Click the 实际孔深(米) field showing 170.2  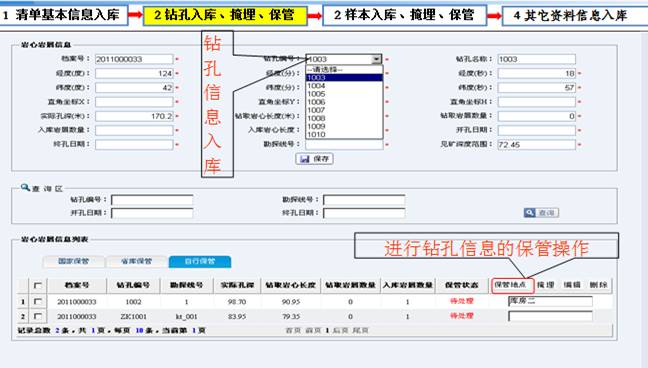[134, 116]
